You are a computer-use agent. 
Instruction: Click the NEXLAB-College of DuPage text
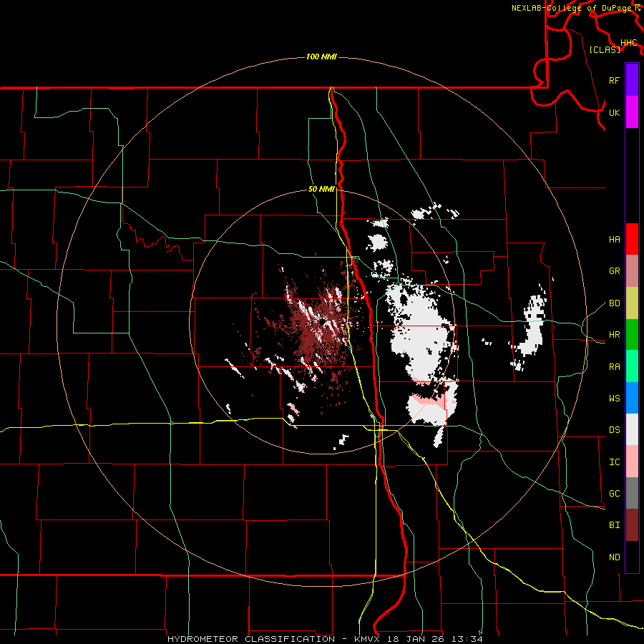(572, 8)
